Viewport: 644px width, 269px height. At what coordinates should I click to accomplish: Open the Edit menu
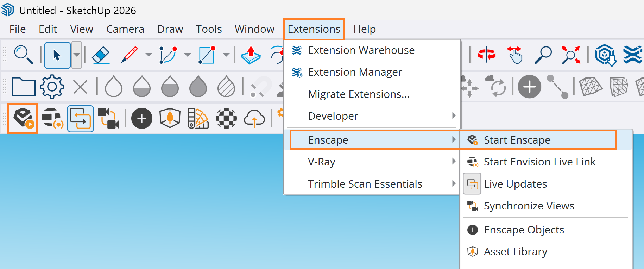tap(48, 29)
